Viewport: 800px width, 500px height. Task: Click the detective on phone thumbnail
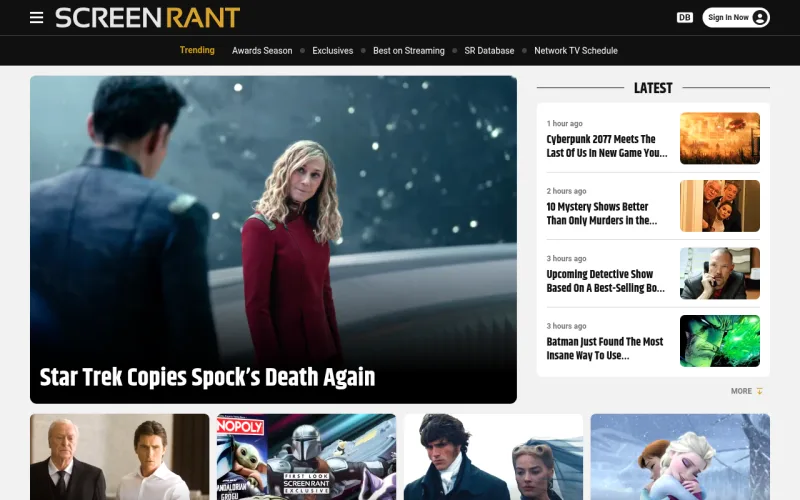point(719,273)
